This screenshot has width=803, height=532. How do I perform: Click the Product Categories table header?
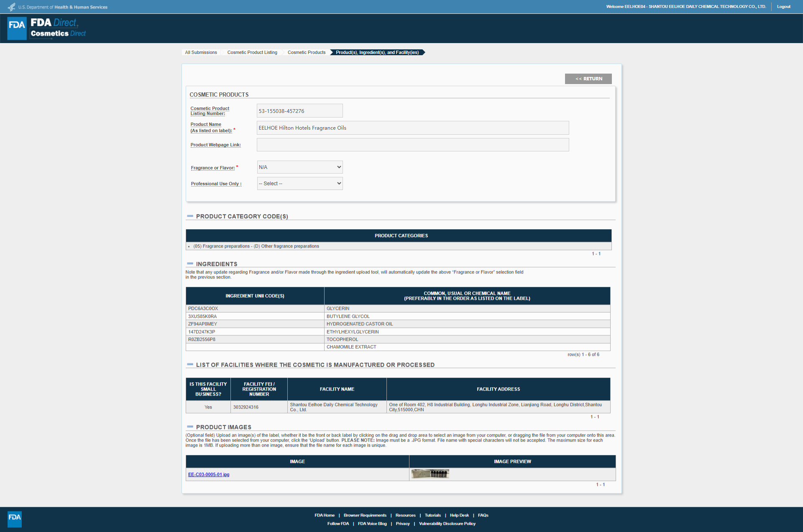[399, 236]
